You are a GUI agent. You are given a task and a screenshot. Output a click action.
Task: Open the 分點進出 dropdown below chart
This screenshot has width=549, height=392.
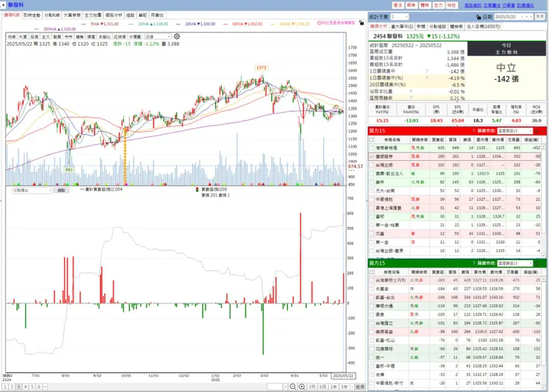click(x=32, y=190)
